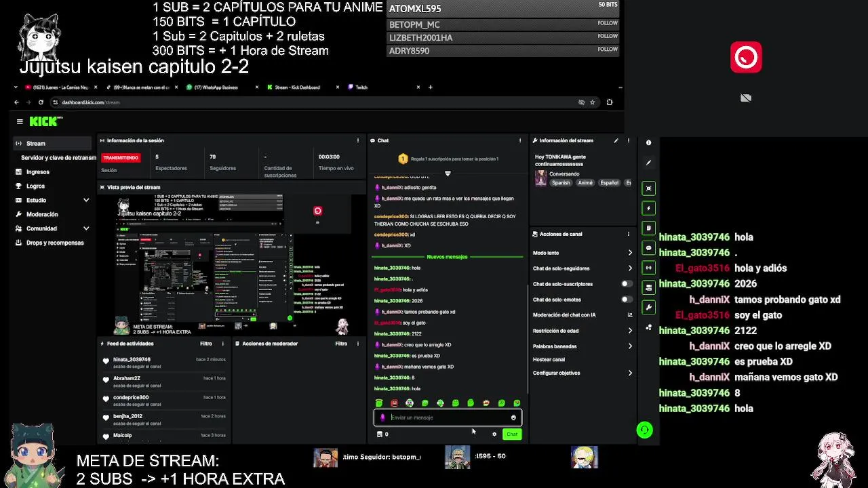Toggle the broadcast signal widget icon
Image resolution: width=868 pixels, height=488 pixels.
648,268
